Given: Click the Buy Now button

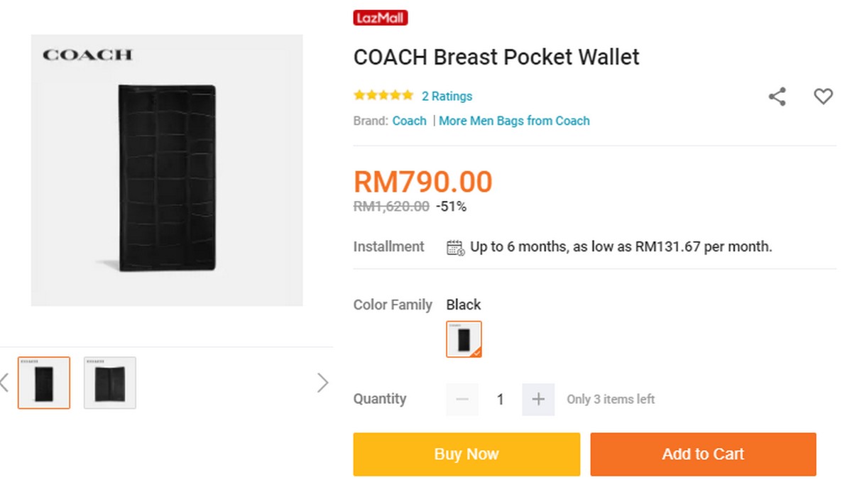Looking at the screenshot, I should tap(466, 454).
